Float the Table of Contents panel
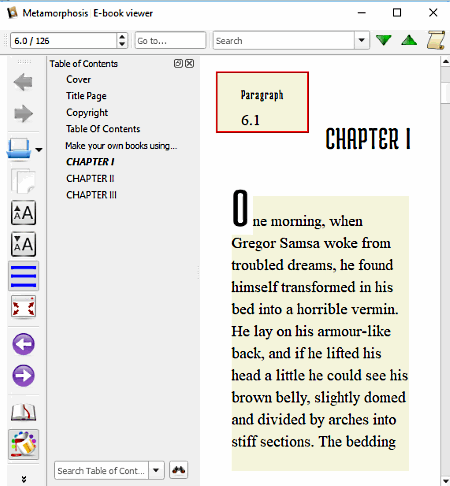This screenshot has height=486, width=450. tap(178, 63)
